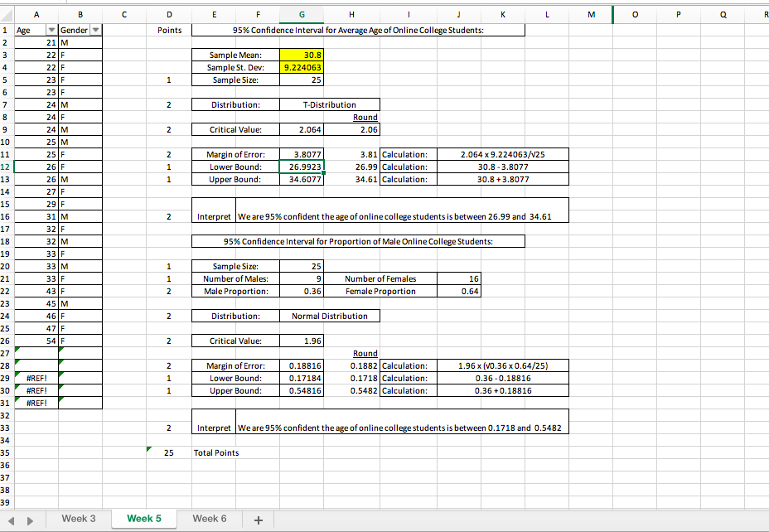
Task: Select the Number of Females cell showing 16
Action: click(459, 278)
